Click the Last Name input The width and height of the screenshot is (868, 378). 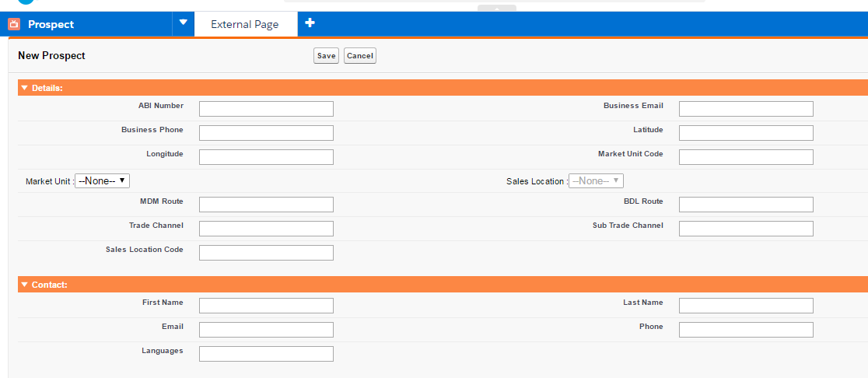tap(746, 306)
